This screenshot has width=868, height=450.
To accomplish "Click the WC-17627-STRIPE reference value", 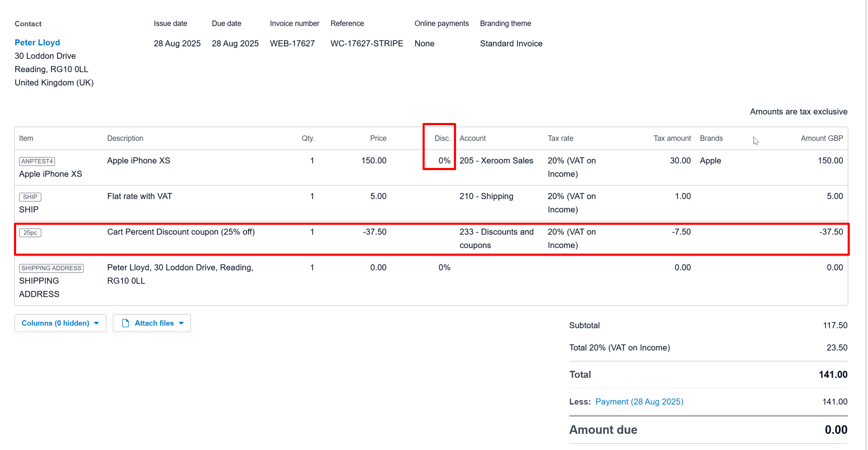I will pos(367,44).
